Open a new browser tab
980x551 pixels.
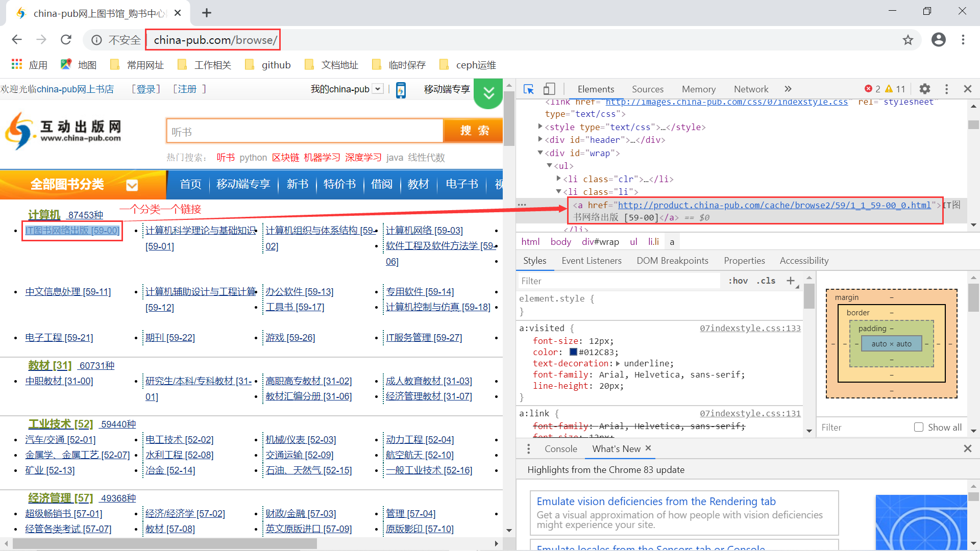[x=206, y=13]
